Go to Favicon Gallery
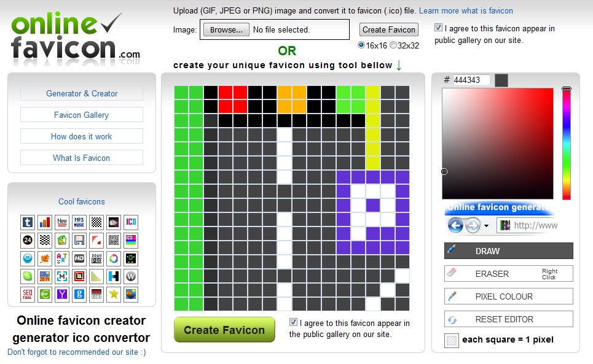Viewport: 593px width, 364px height. (82, 114)
